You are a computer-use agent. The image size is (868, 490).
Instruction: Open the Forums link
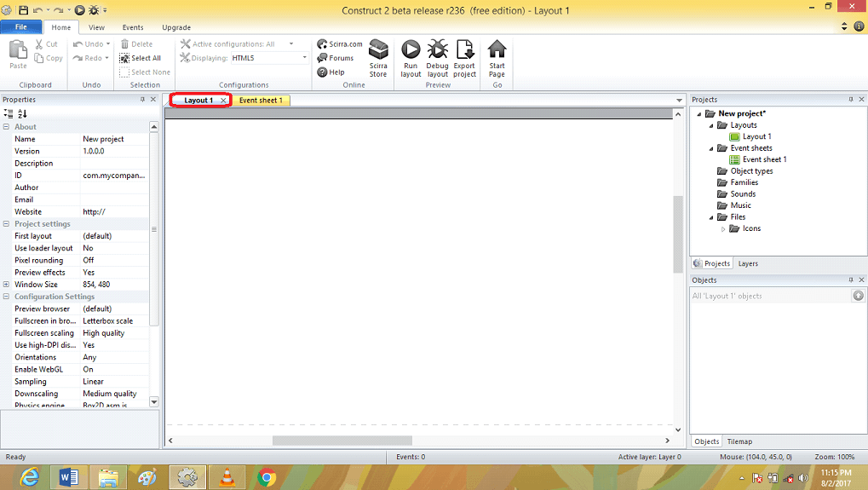point(335,58)
